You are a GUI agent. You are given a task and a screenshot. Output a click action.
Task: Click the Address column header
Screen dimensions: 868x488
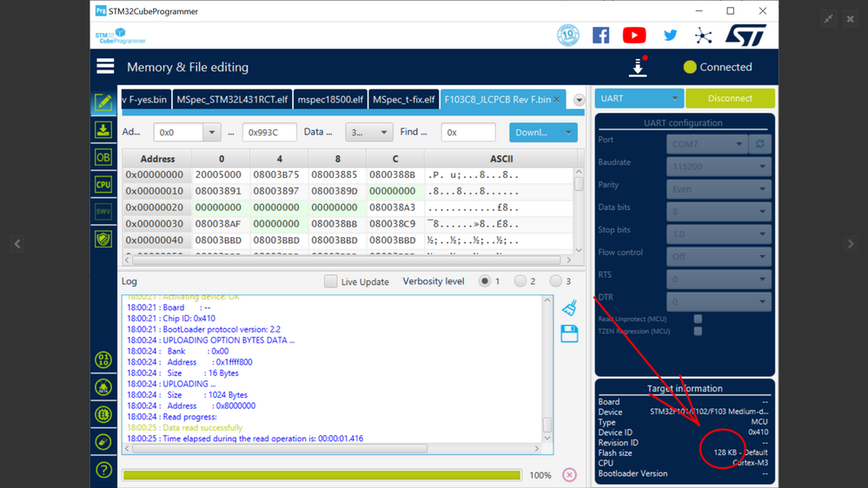click(157, 159)
